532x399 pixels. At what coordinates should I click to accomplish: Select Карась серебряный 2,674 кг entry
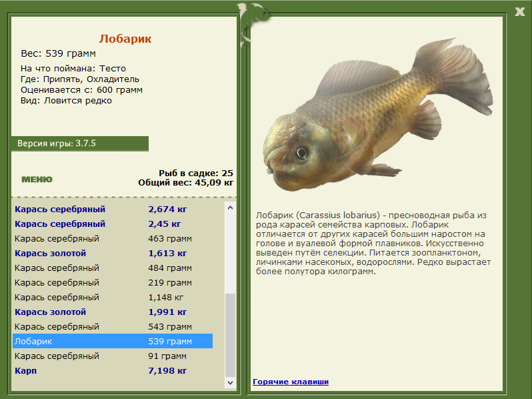pos(113,210)
